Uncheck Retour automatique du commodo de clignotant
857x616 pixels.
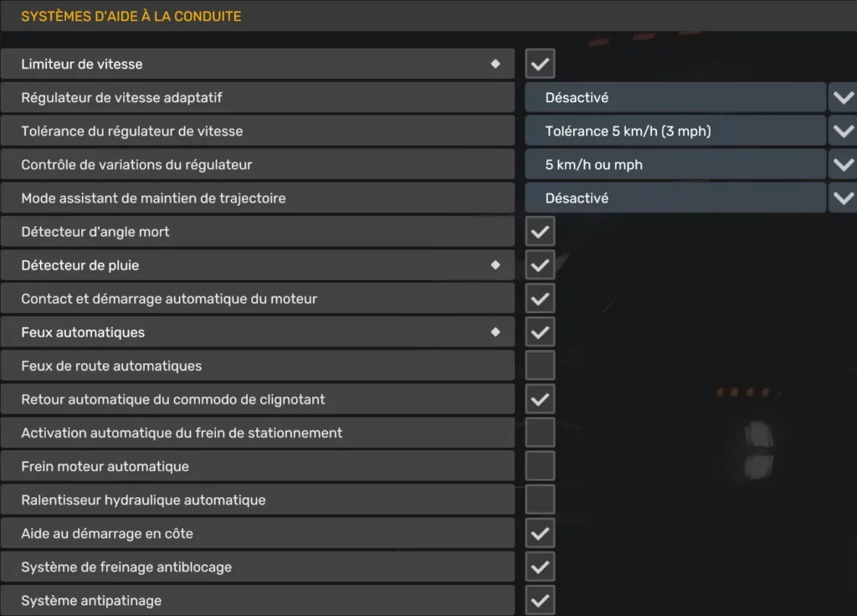coord(540,399)
